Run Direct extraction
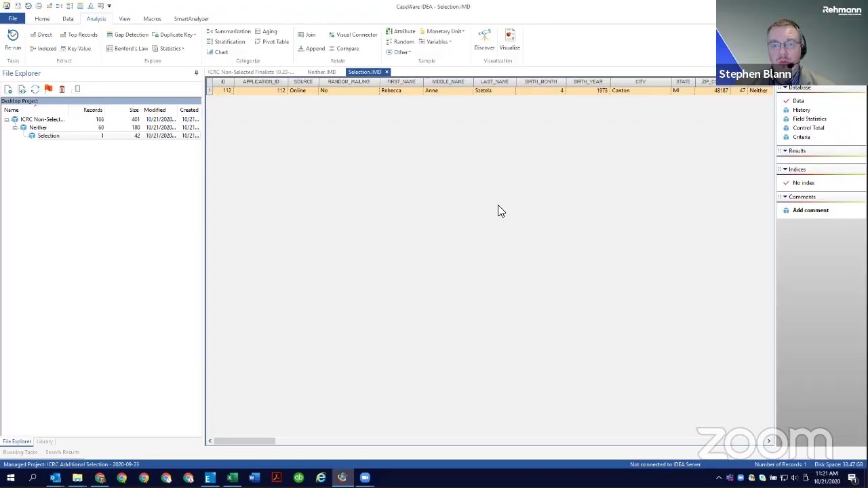This screenshot has width=868, height=488. (41, 35)
